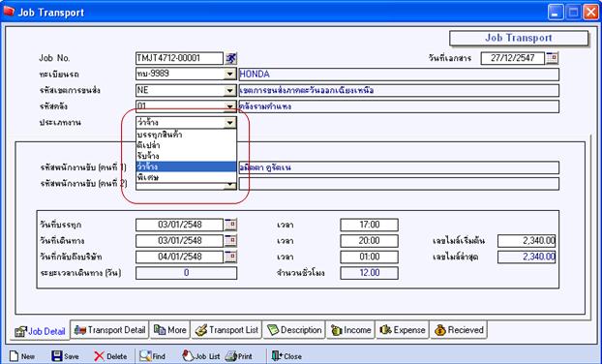Select รับจ้าง from job type list

(186, 156)
